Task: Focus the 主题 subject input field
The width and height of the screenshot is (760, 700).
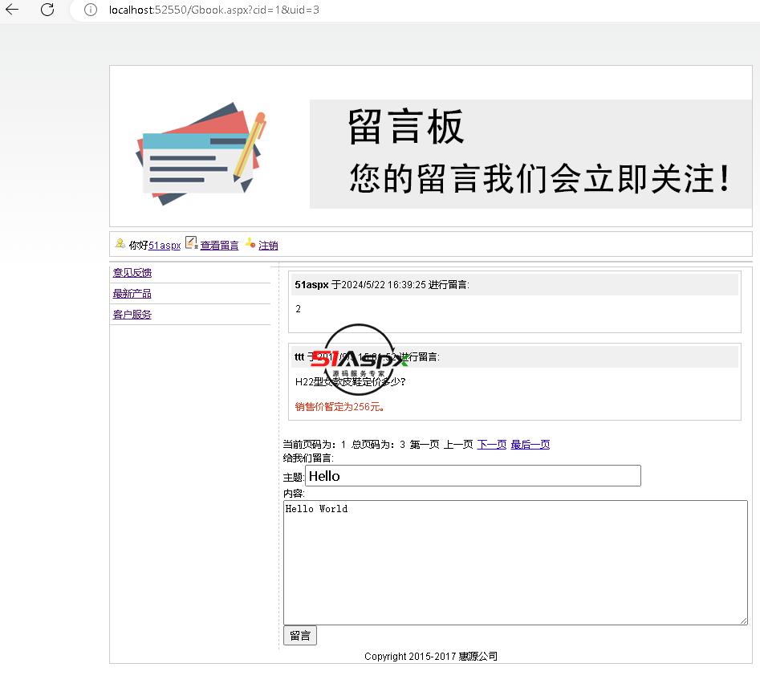Action: [473, 476]
